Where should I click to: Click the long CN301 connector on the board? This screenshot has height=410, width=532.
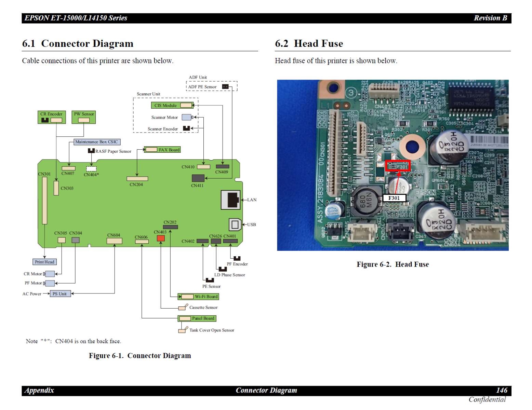(x=45, y=200)
